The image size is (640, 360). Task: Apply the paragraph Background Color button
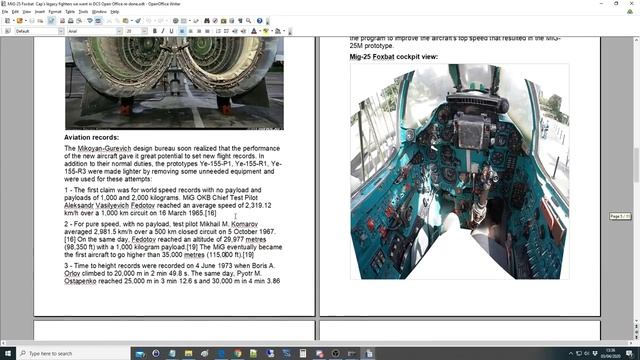(x=278, y=31)
